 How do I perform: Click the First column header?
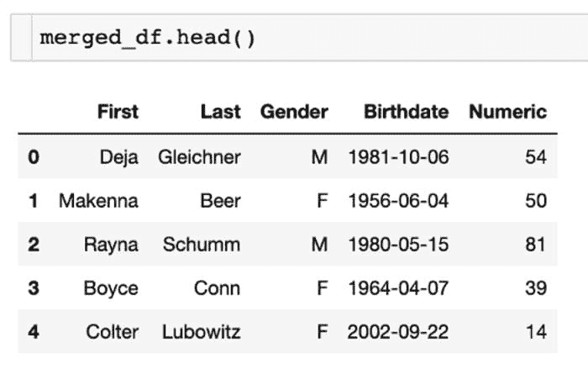pos(118,112)
